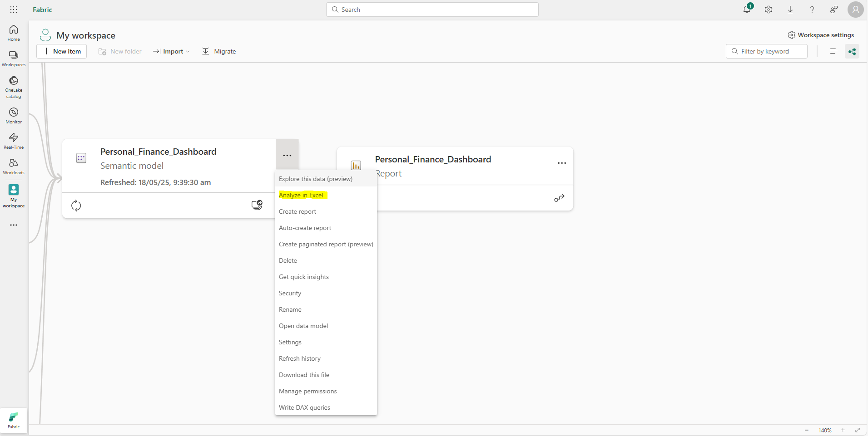Click the New item button
868x436 pixels.
click(62, 52)
